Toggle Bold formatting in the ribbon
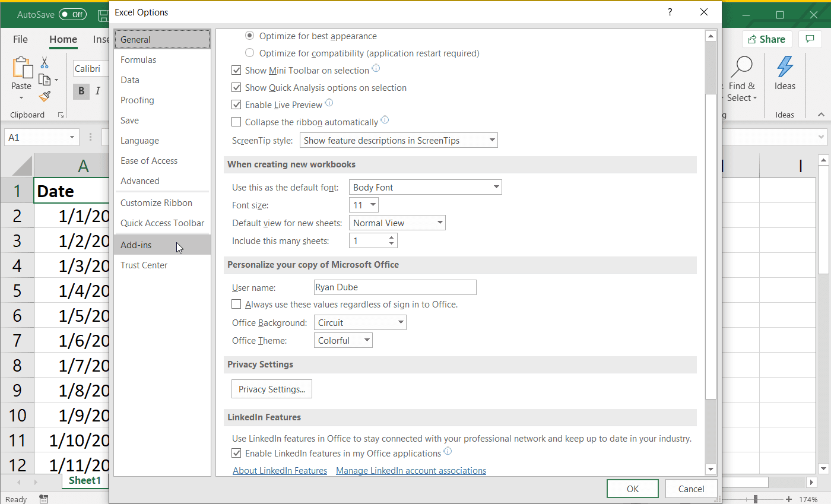The width and height of the screenshot is (831, 504). (81, 91)
